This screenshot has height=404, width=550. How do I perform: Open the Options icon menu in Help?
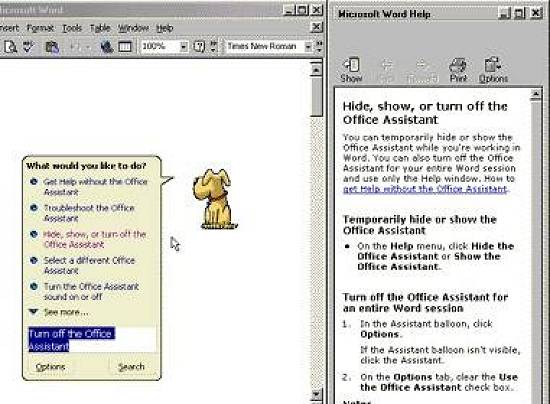pyautogui.click(x=493, y=70)
